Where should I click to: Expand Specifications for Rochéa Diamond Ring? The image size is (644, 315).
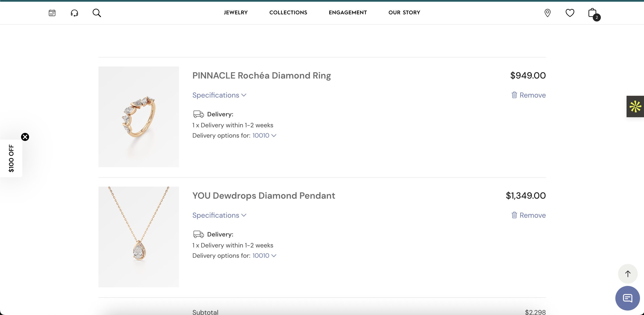coord(219,95)
